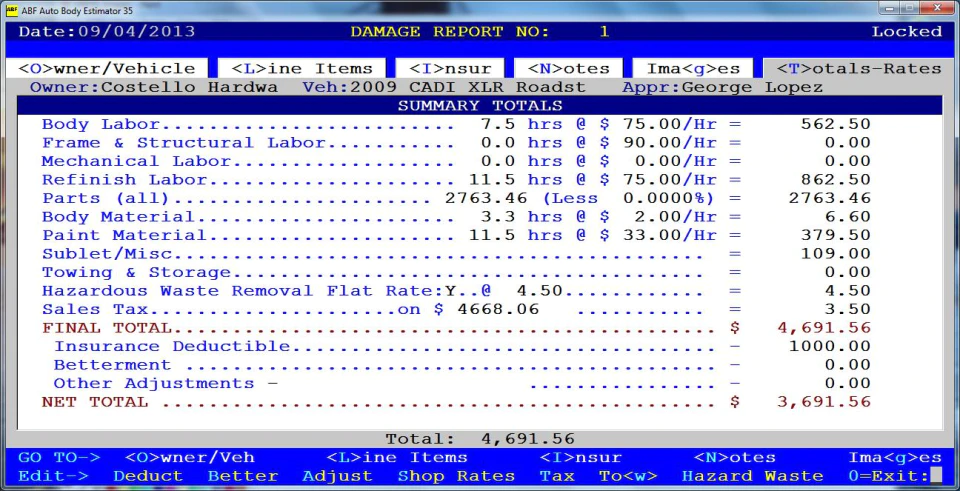Click the ABF app icon in title bar

tap(11, 10)
